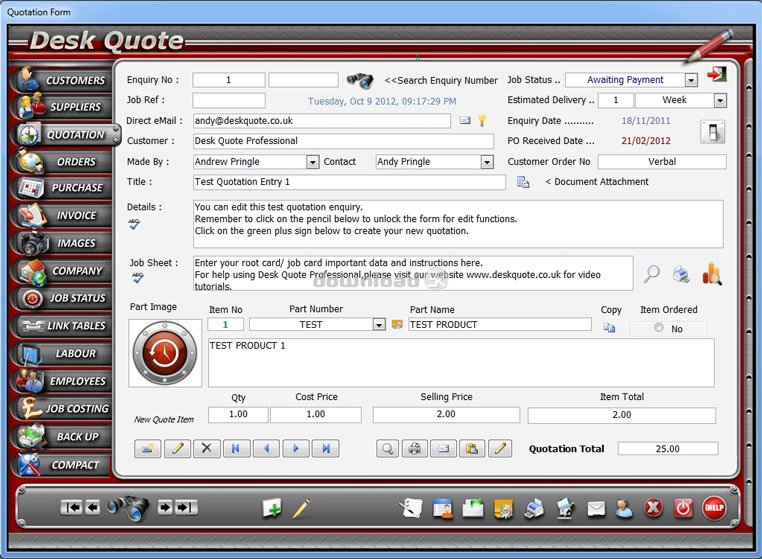
Task: Click the Title input field
Action: [x=349, y=182]
